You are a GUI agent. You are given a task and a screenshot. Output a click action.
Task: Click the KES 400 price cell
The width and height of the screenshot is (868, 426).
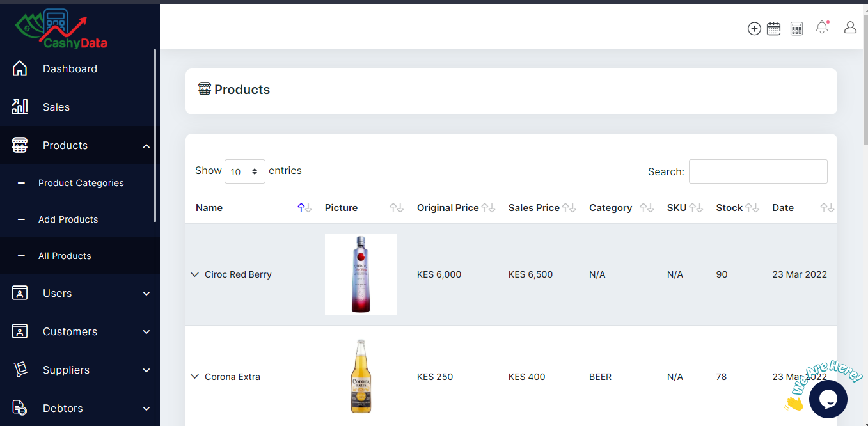point(526,377)
